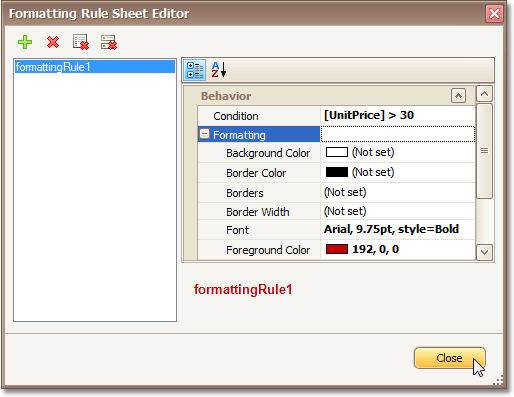Select formattingRule1 in the rules list
The height and width of the screenshot is (397, 514).
[95, 67]
